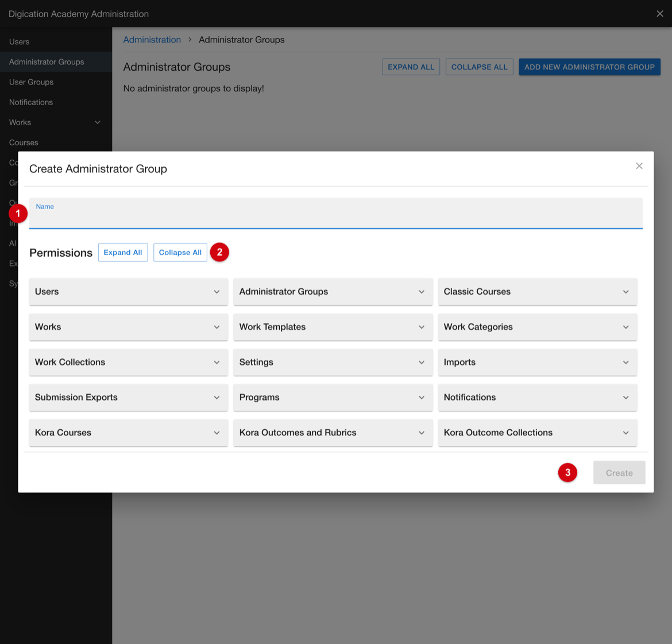Expand the Imports permission panel
Viewport: 672px width, 644px height.
point(537,363)
